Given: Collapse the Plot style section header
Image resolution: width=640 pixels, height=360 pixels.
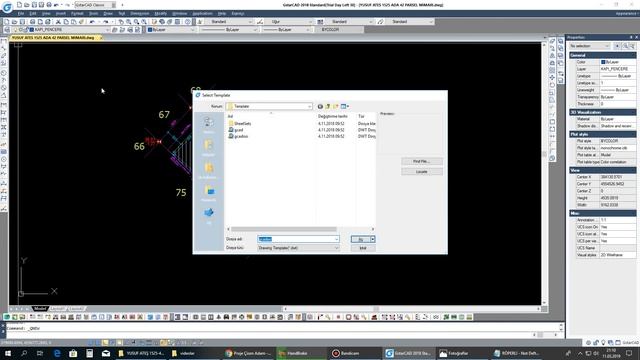Looking at the screenshot, I should tap(602, 134).
